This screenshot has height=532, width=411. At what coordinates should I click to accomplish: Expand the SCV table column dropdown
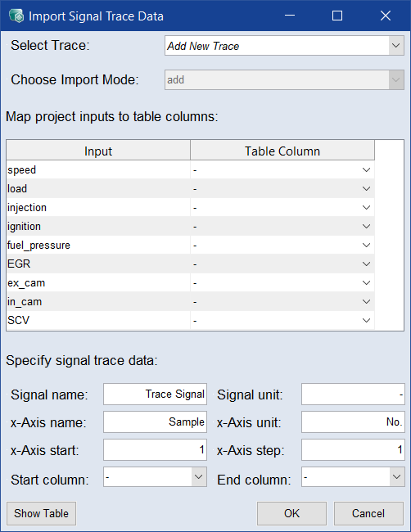coord(282,320)
